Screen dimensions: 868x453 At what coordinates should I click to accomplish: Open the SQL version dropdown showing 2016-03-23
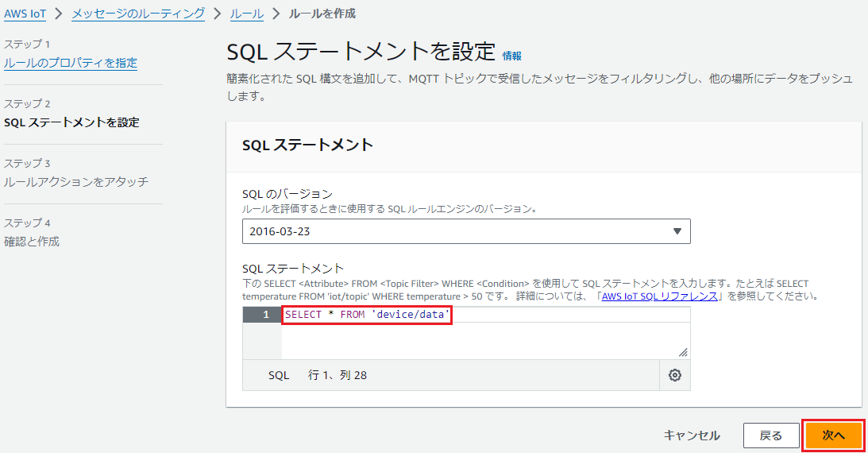click(466, 231)
